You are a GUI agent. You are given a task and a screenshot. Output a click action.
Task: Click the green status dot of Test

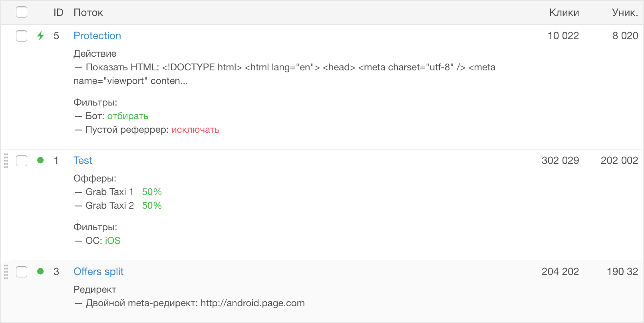pyautogui.click(x=40, y=160)
